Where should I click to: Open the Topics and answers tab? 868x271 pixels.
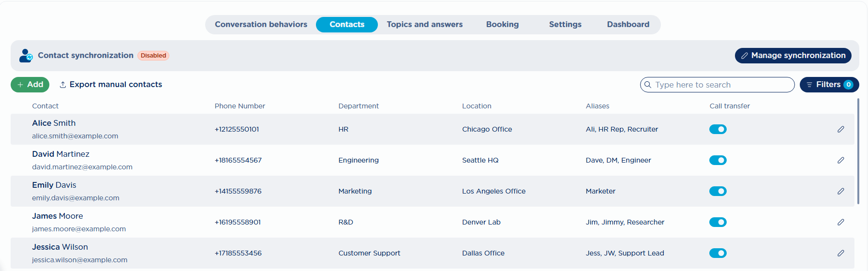click(x=424, y=25)
